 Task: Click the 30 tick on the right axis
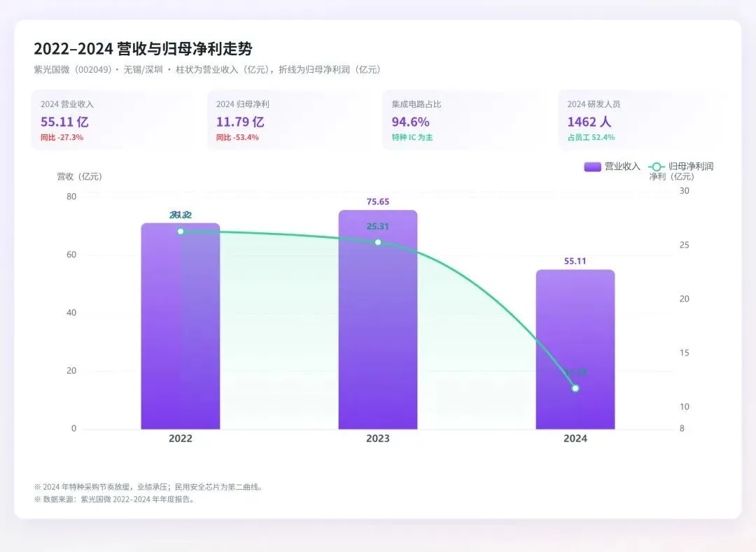tap(684, 191)
